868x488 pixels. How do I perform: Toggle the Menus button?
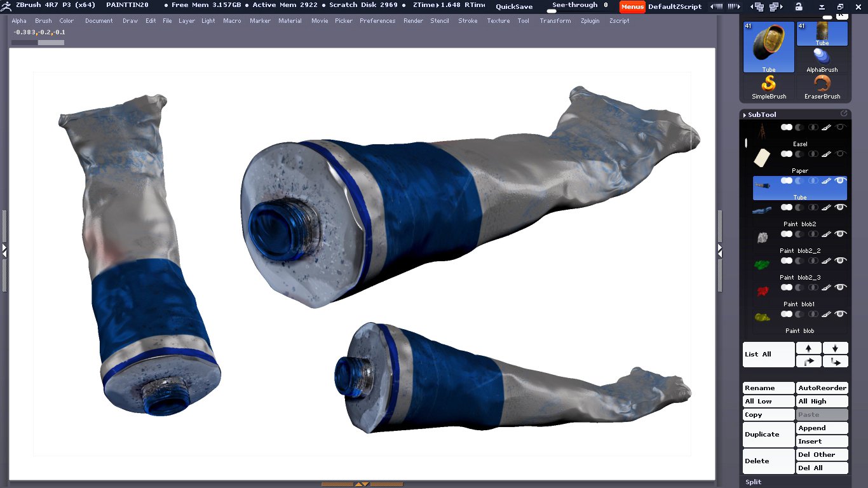[x=632, y=6]
